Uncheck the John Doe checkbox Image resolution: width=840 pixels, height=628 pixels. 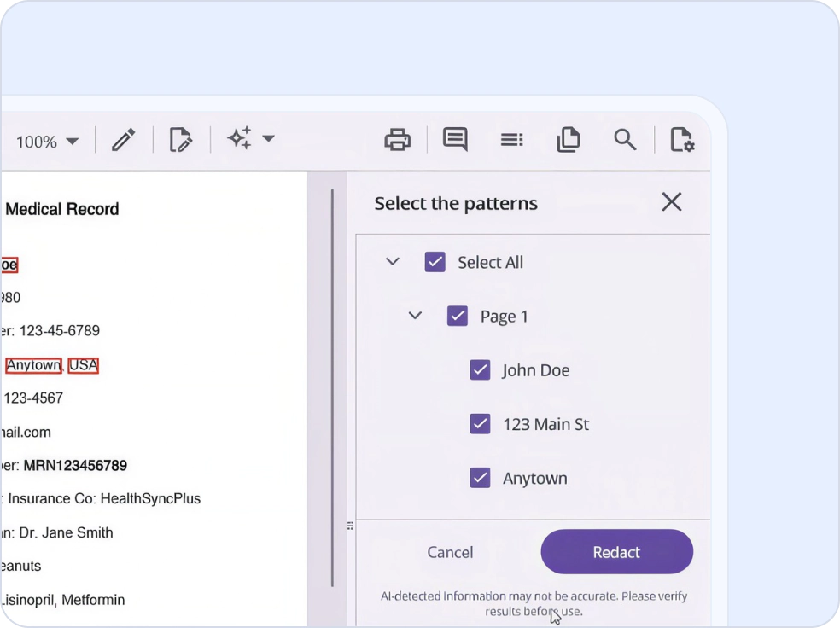point(480,370)
